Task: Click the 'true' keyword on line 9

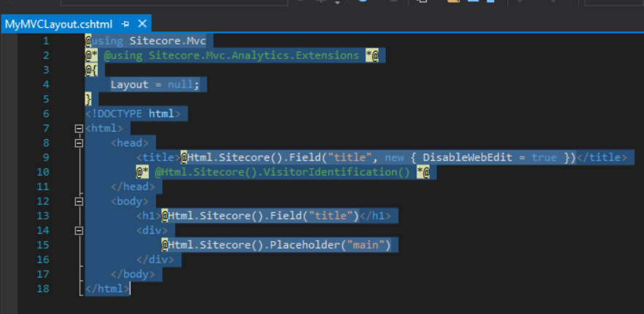Action: (x=544, y=157)
